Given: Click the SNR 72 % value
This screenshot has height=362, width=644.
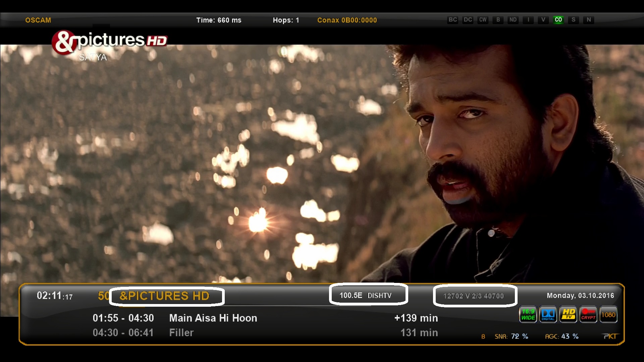Looking at the screenshot, I should tap(520, 336).
